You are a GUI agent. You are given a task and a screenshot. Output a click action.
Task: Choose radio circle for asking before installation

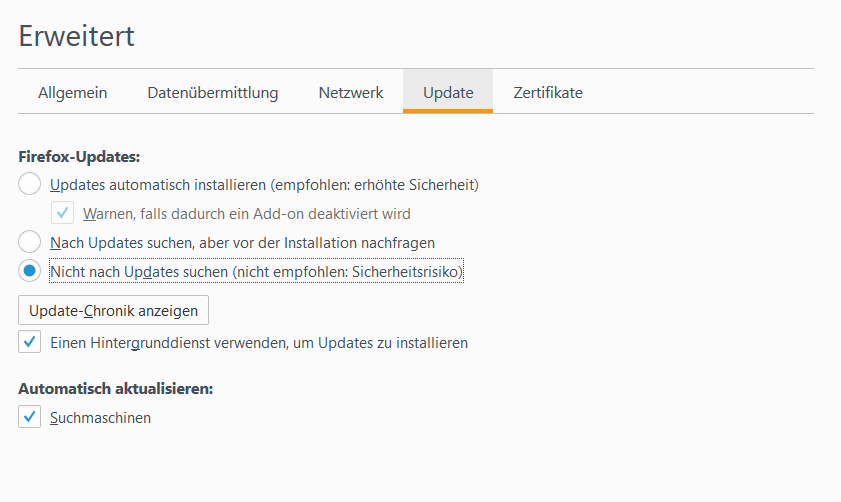[x=29, y=241]
